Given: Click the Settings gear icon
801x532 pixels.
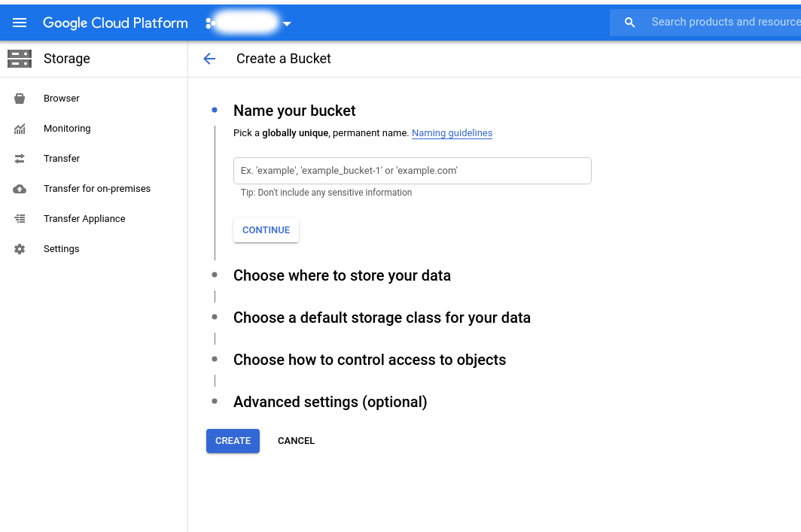Looking at the screenshot, I should pyautogui.click(x=20, y=248).
